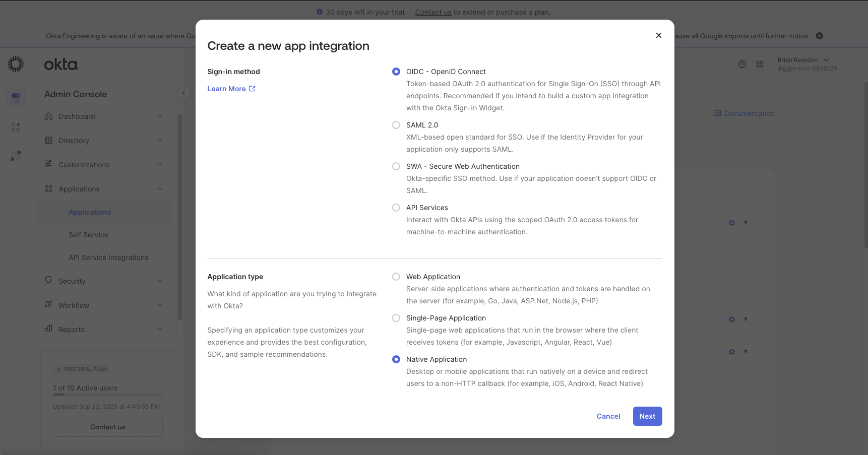The height and width of the screenshot is (455, 868).
Task: Collapse sidebar with the chevron arrow button
Action: tap(183, 93)
